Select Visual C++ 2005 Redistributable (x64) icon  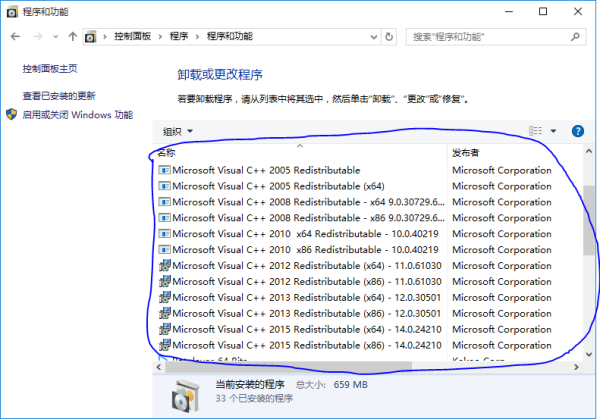(164, 186)
